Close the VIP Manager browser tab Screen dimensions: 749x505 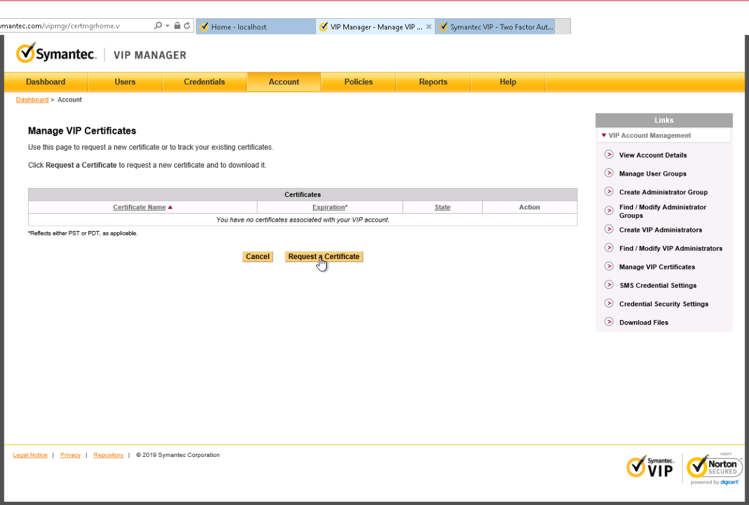click(x=429, y=27)
